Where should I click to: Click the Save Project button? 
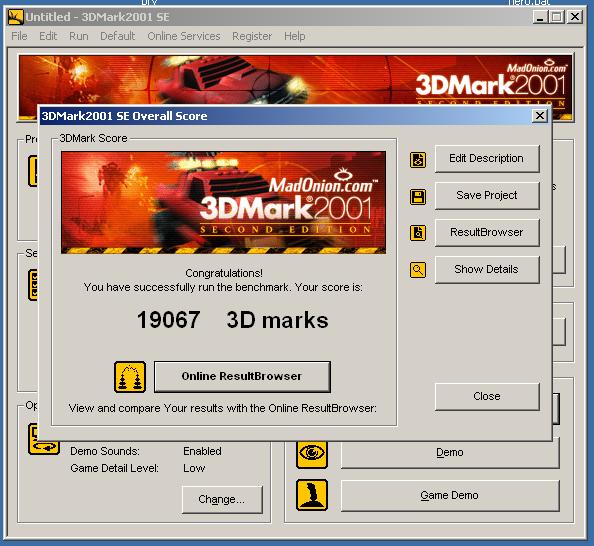pos(487,196)
